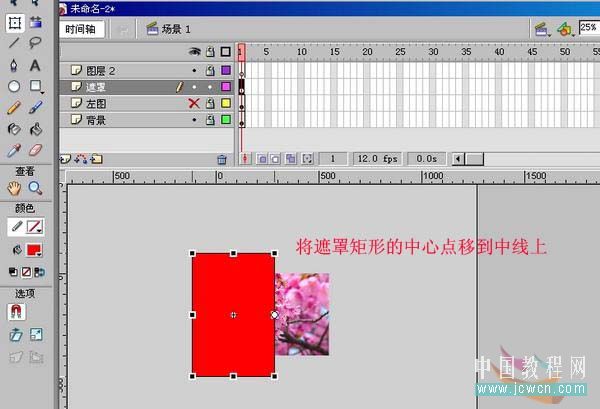
Task: Click the 25% zoom field
Action: [x=589, y=28]
